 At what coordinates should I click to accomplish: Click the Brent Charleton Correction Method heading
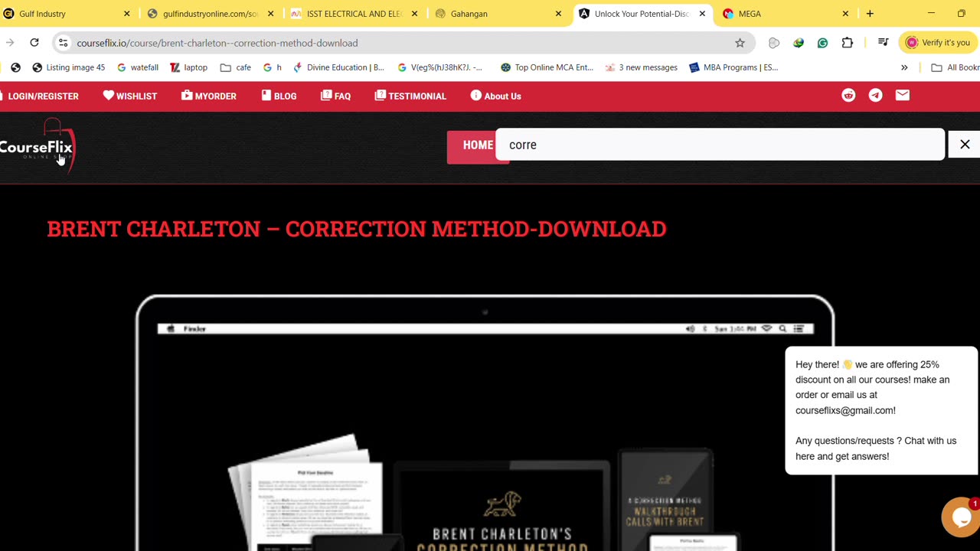tap(357, 229)
